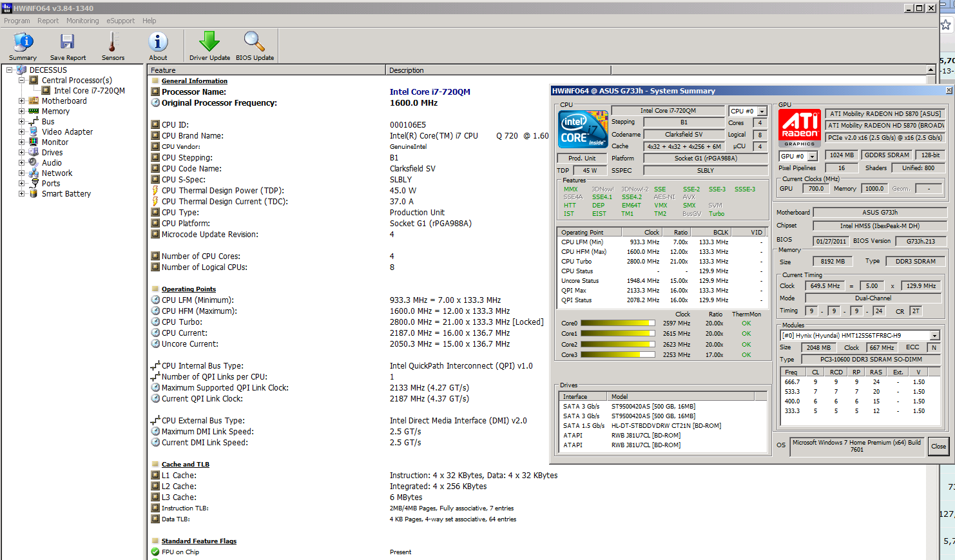Click the CPU Code Name row

pyautogui.click(x=348, y=169)
